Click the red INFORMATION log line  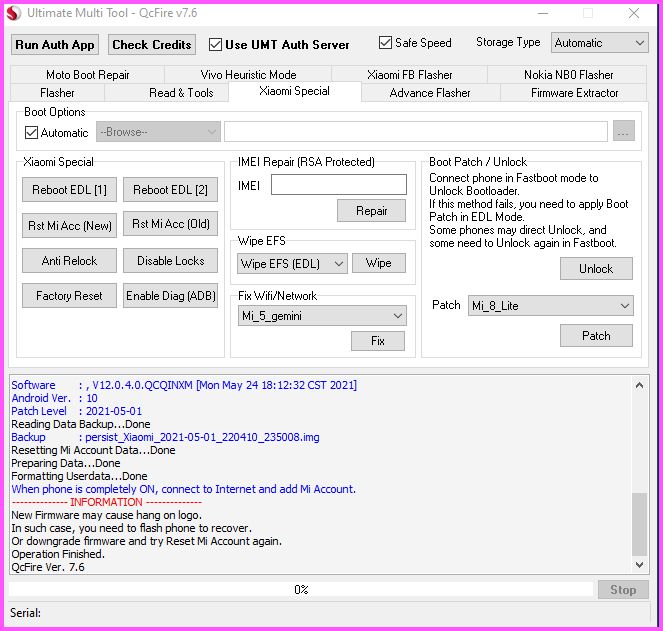pyautogui.click(x=107, y=502)
